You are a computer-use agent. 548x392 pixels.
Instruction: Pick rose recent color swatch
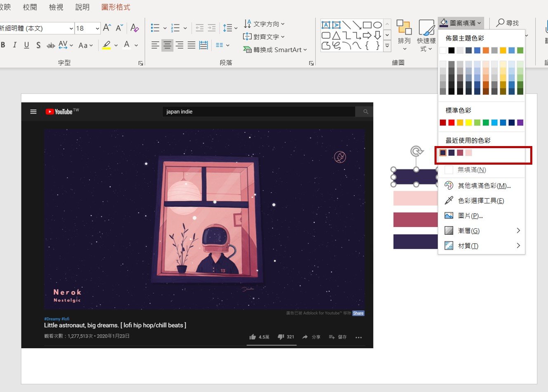tap(460, 153)
